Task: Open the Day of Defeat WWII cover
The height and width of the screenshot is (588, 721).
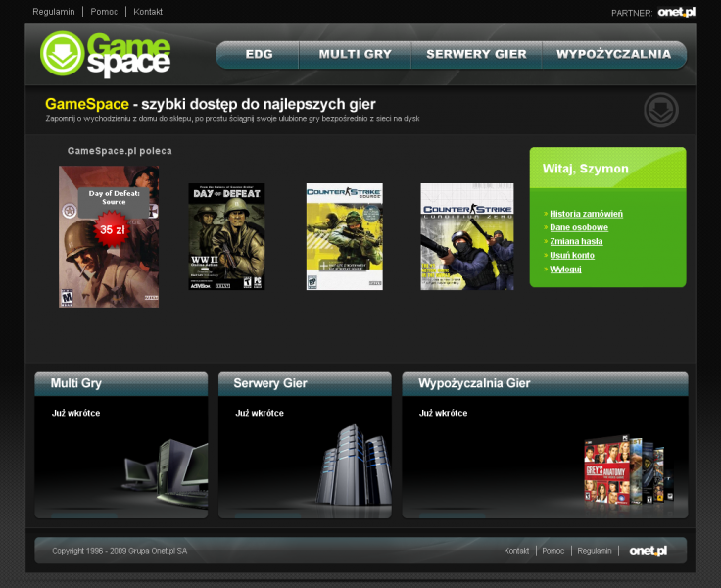Action: point(226,236)
